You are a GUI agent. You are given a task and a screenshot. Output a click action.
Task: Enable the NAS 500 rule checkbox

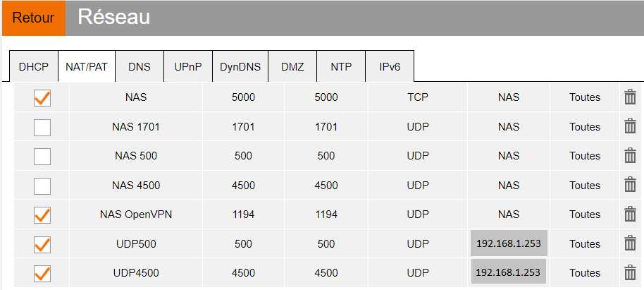(x=42, y=157)
